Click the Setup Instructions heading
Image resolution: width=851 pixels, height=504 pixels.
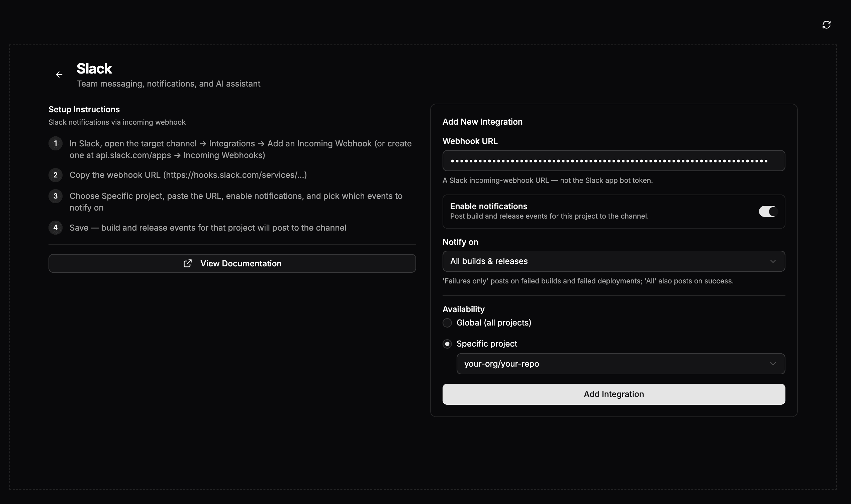[x=84, y=109]
